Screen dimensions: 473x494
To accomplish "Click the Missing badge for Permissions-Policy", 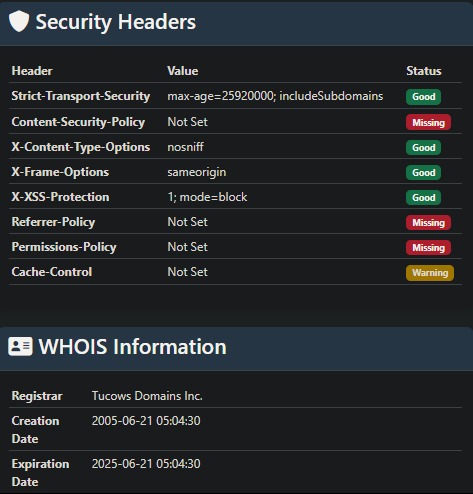I will tap(428, 247).
